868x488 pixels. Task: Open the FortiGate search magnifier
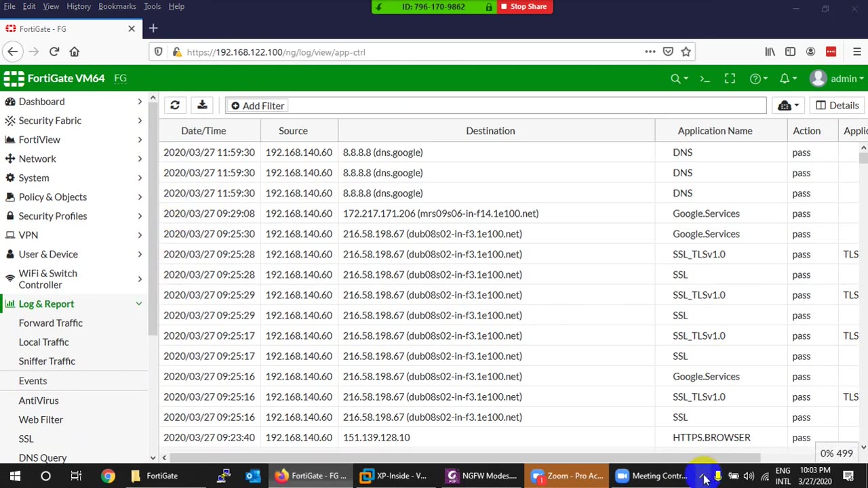[x=679, y=79]
